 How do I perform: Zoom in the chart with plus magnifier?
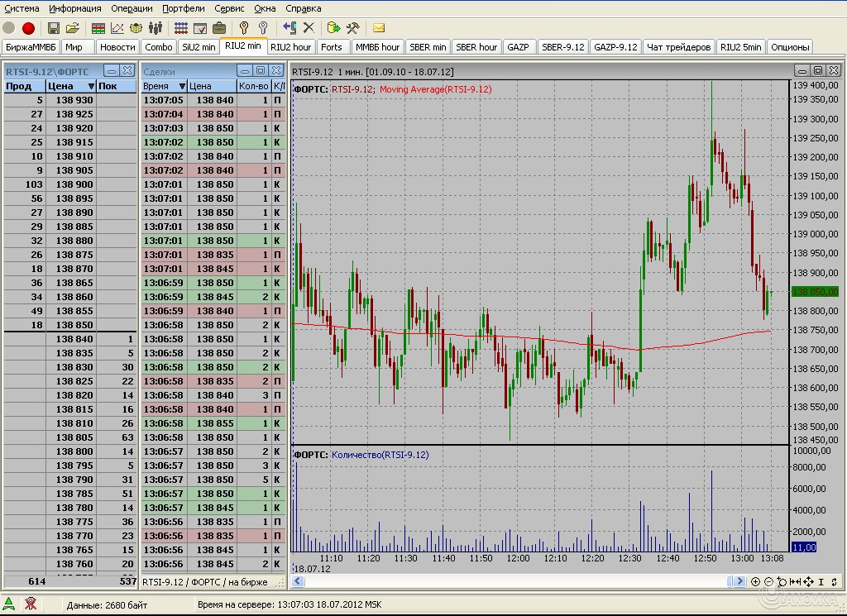coord(756,582)
